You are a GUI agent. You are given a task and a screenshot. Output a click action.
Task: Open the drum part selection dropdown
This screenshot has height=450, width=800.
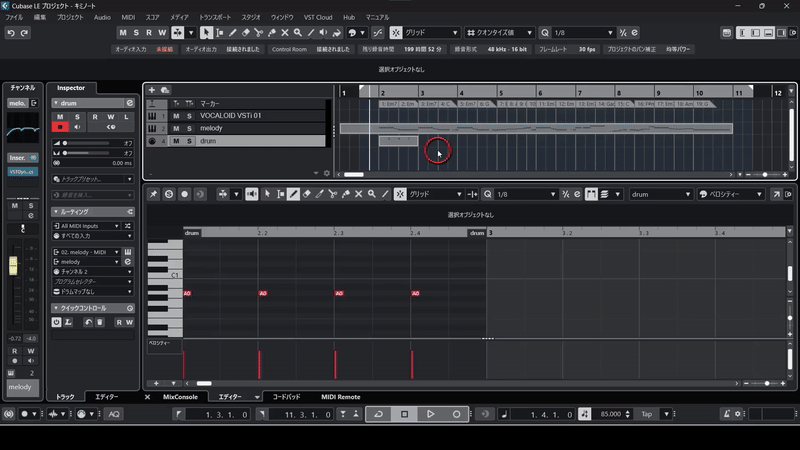click(660, 194)
